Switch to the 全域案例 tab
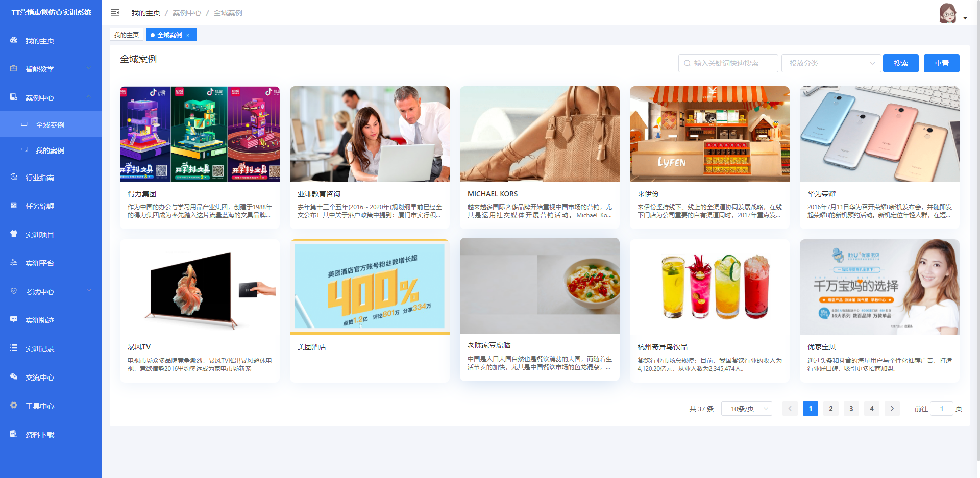 170,35
